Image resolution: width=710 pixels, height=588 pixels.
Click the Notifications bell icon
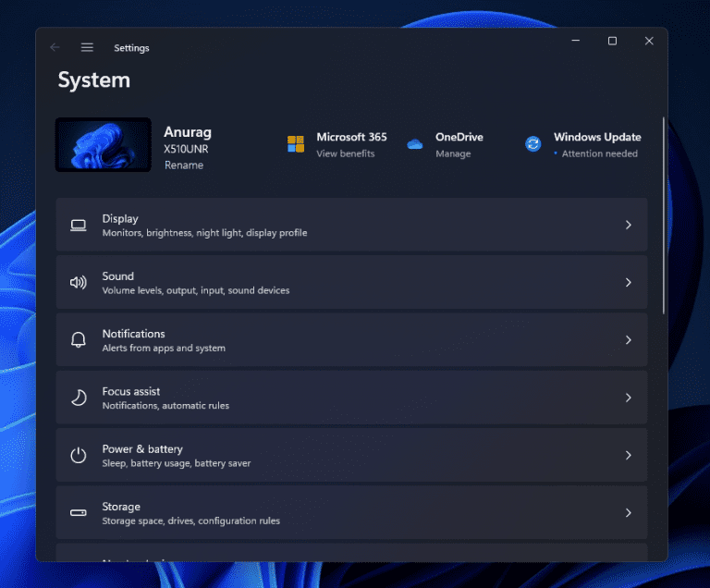[79, 340]
